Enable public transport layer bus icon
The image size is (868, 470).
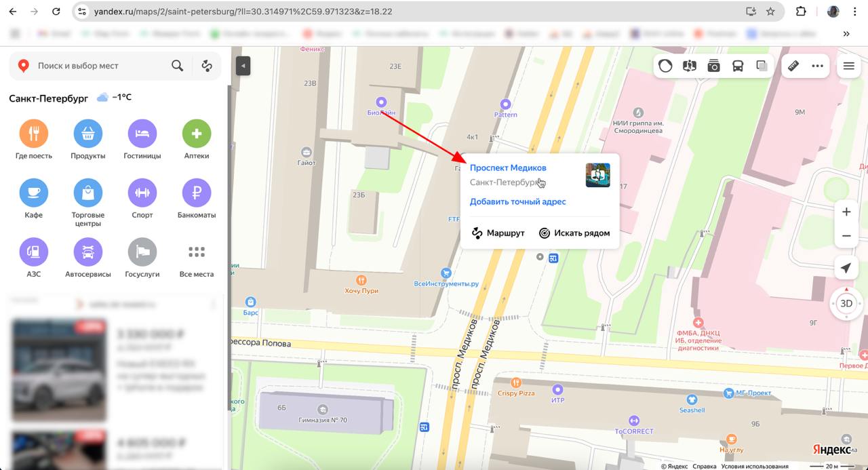tap(738, 66)
